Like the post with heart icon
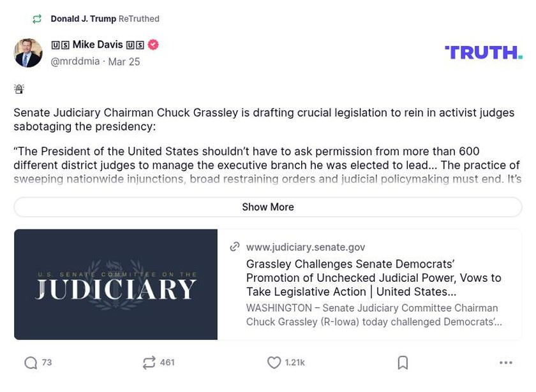The height and width of the screenshot is (392, 536). pyautogui.click(x=274, y=363)
